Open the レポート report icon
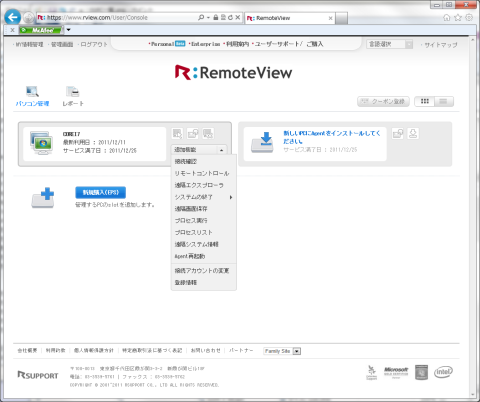480x402 pixels. [x=73, y=96]
